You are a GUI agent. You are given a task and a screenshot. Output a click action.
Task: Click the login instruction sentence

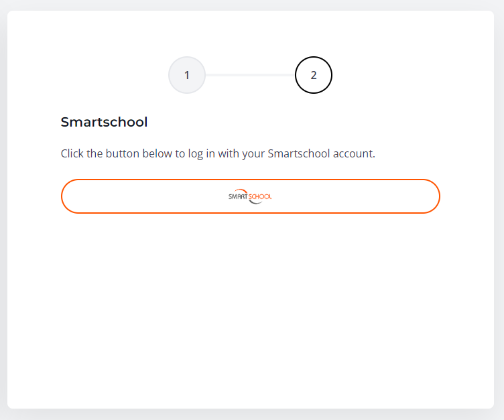point(218,153)
